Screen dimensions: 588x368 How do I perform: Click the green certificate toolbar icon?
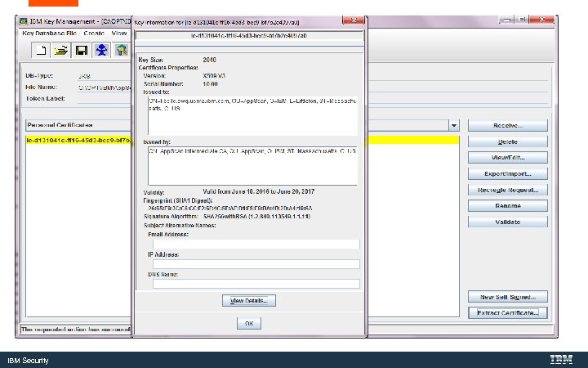(x=122, y=50)
